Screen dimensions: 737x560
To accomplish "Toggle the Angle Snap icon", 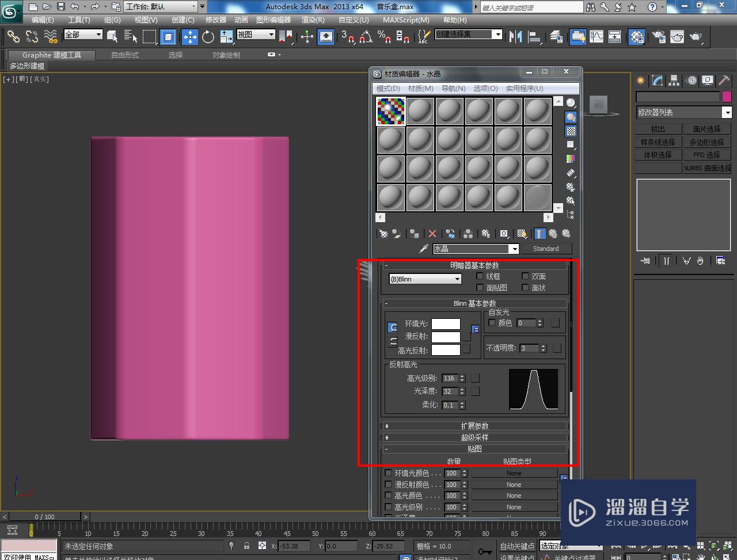I will click(x=366, y=37).
